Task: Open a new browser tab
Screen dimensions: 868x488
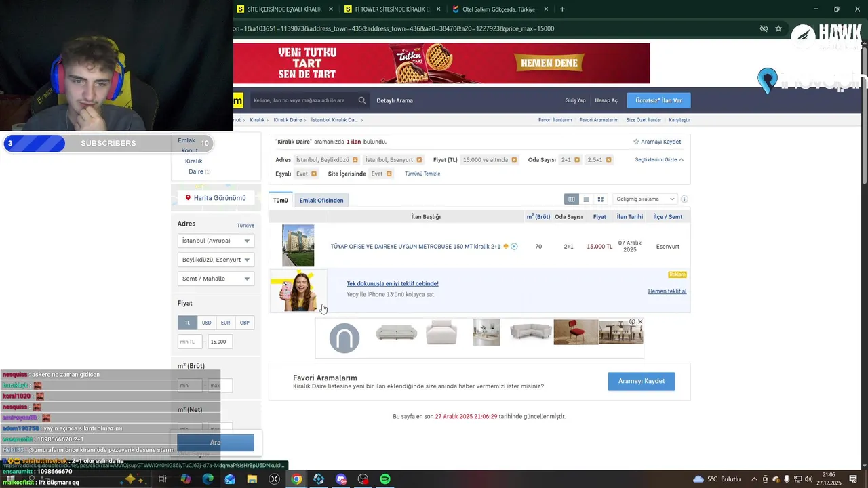Action: (562, 9)
